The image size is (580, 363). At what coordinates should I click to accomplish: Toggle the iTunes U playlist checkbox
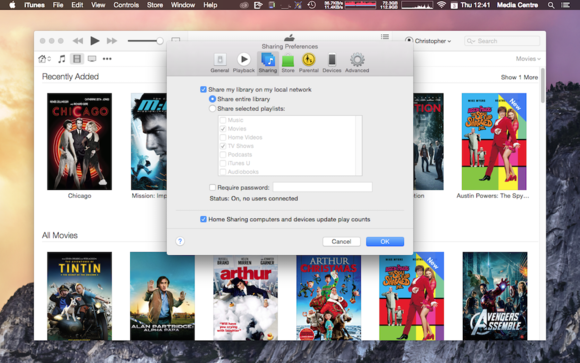223,163
